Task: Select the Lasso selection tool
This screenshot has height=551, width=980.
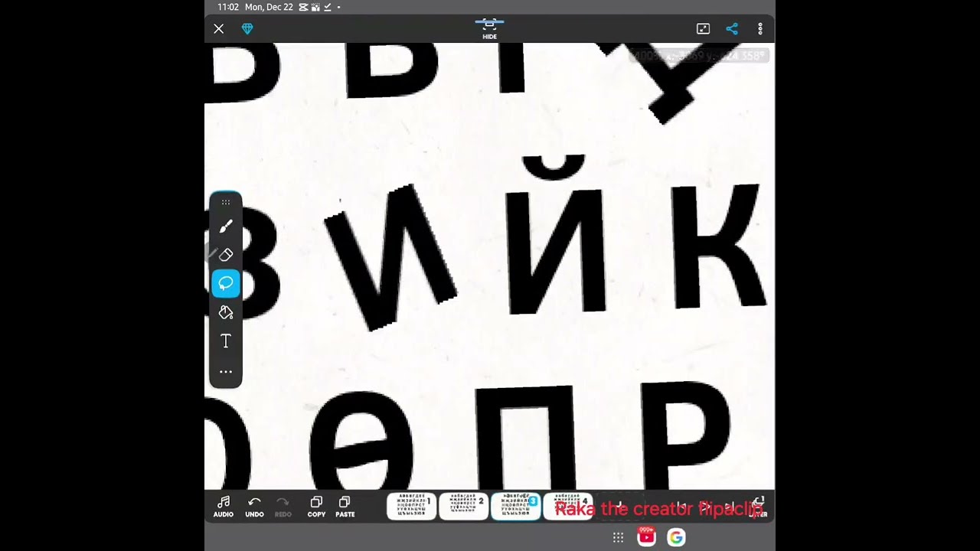Action: pos(226,284)
